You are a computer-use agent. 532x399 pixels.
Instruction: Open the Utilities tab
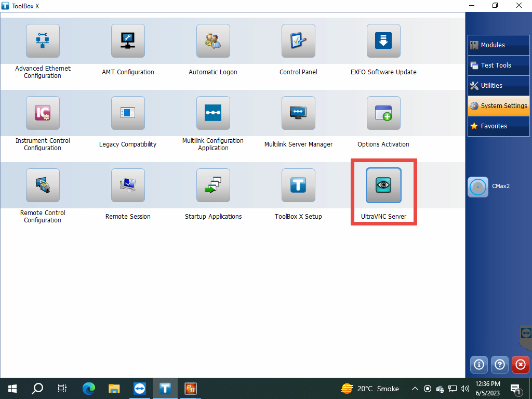[498, 86]
